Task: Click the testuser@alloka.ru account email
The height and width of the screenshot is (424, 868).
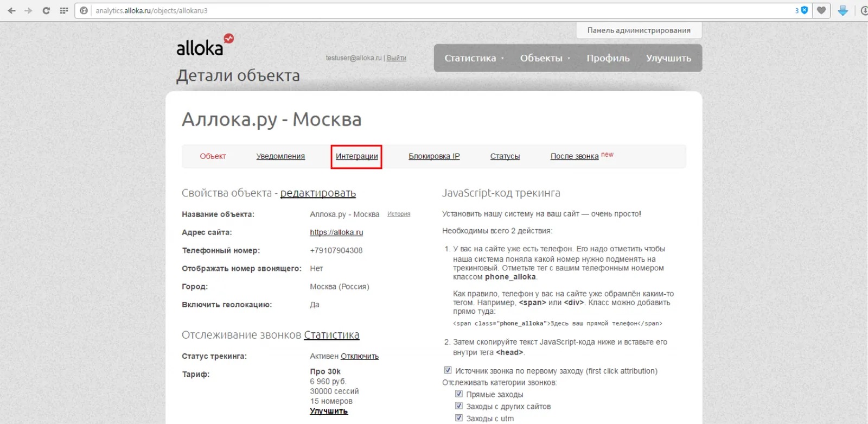Action: [x=354, y=58]
